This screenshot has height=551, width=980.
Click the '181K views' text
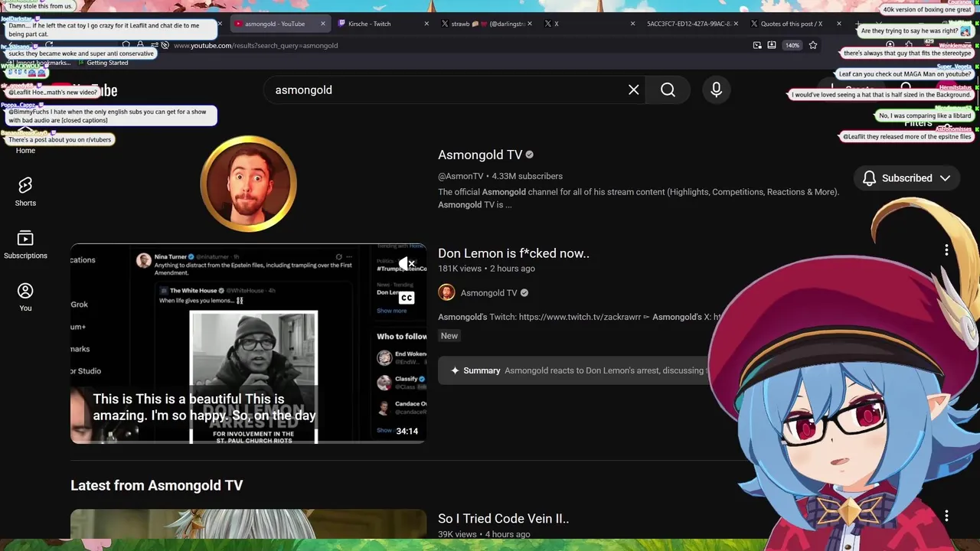point(459,269)
